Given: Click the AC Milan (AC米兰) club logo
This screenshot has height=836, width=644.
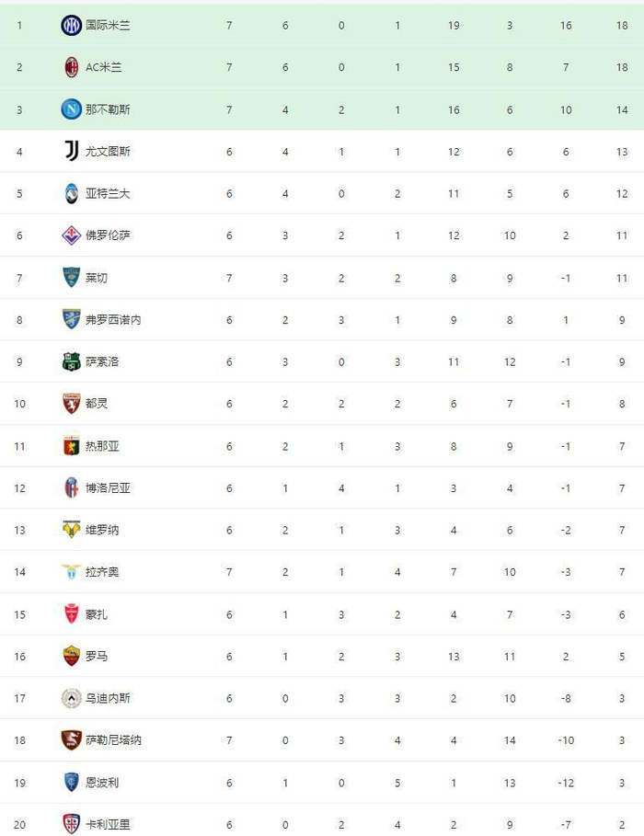Looking at the screenshot, I should coord(71,67).
